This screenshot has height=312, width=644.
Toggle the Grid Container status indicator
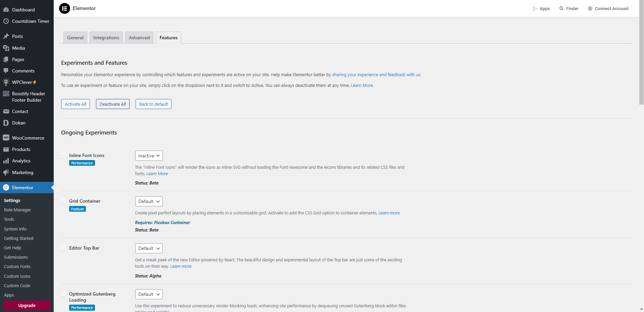click(x=63, y=201)
